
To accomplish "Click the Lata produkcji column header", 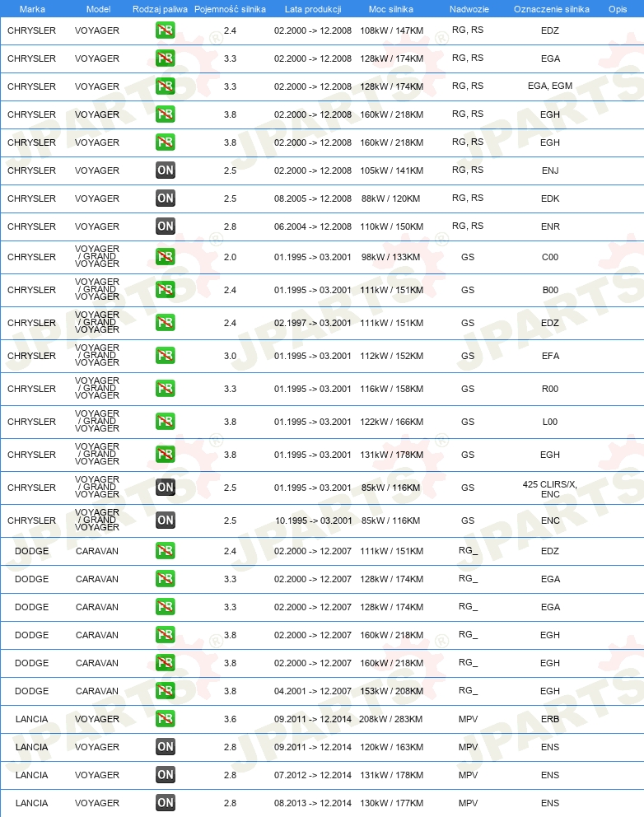I will [x=313, y=9].
